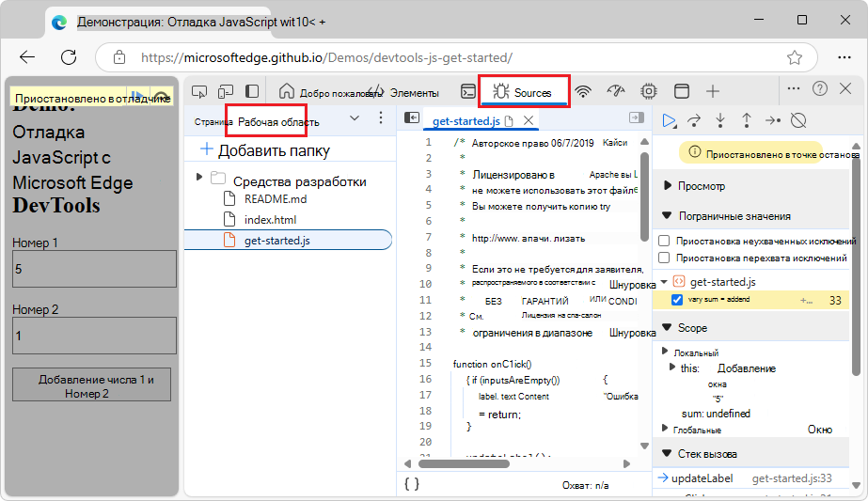Viewport: 868px width, 501px height.
Task: Hide the debugger sidebar pane
Action: click(x=637, y=117)
